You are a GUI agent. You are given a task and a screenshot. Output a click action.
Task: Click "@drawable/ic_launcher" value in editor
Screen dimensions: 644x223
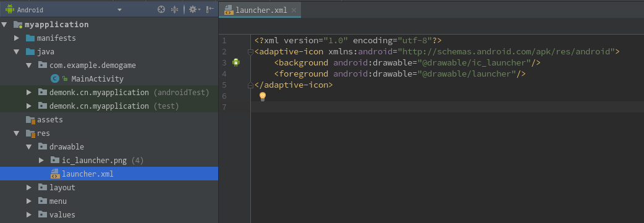tap(475, 63)
